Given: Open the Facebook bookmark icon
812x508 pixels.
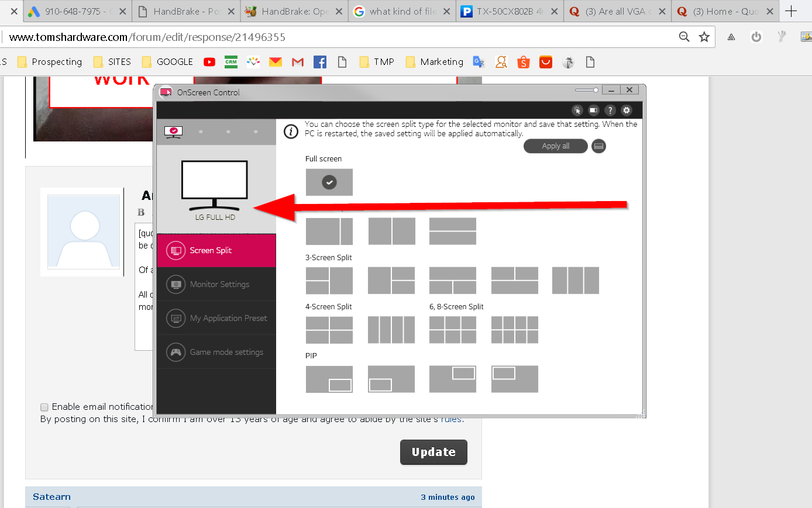Looking at the screenshot, I should [x=320, y=62].
